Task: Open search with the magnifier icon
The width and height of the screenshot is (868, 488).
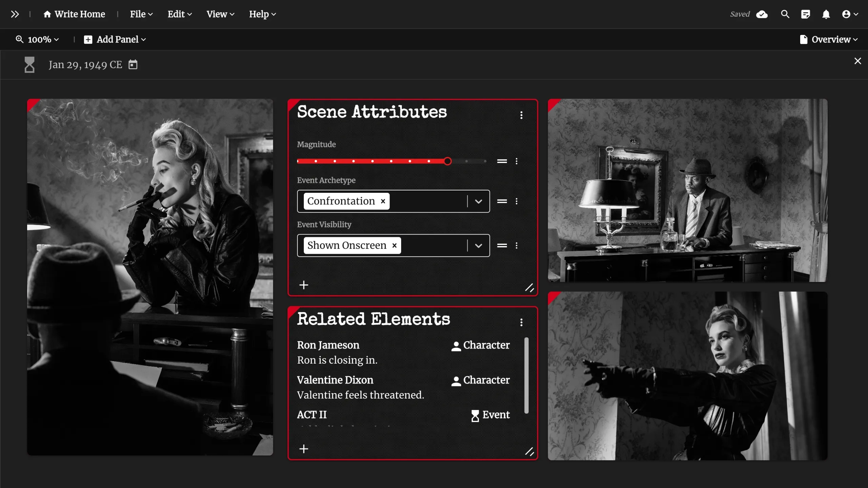Action: pos(785,14)
